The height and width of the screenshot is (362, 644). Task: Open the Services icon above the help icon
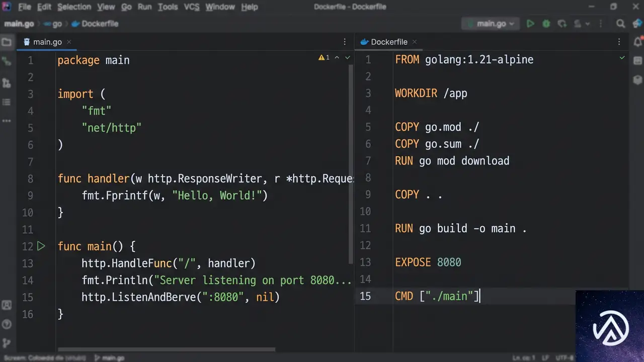point(7,305)
